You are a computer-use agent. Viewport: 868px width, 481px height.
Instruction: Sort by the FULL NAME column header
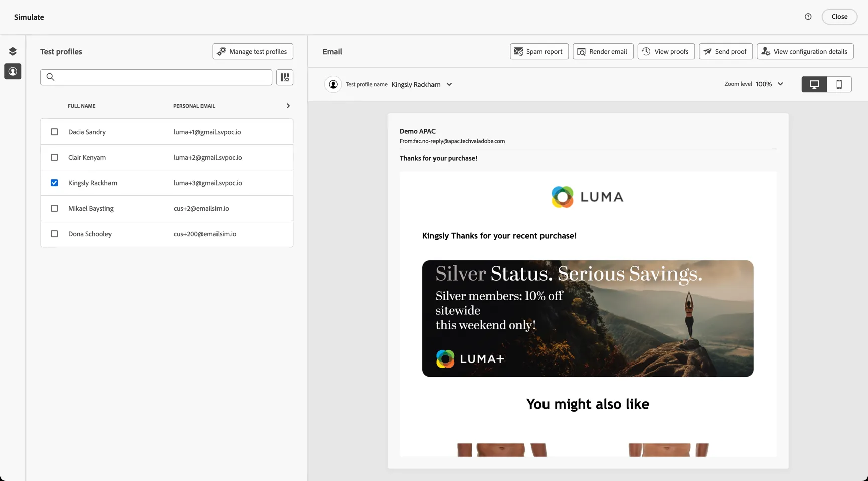coord(82,106)
